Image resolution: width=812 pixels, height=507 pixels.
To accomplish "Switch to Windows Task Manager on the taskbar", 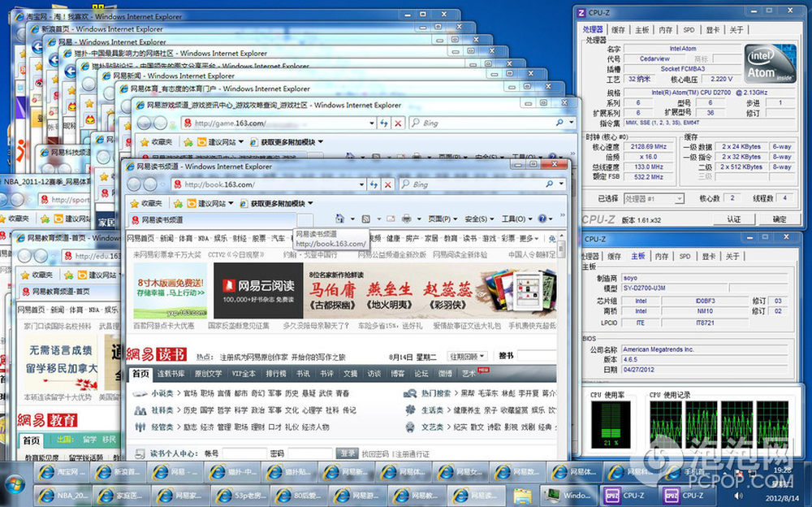I will [568, 495].
